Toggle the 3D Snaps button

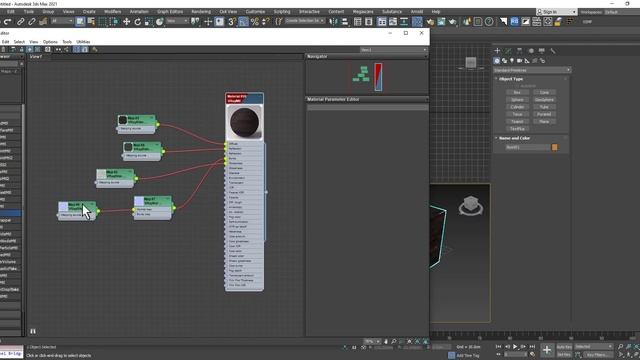231,22
